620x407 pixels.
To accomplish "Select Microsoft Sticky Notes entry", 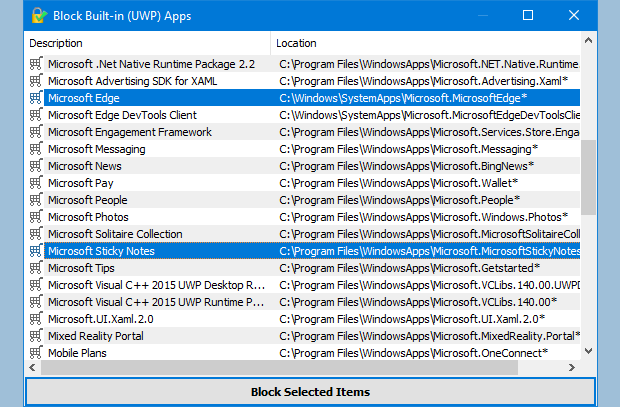I will point(101,251).
